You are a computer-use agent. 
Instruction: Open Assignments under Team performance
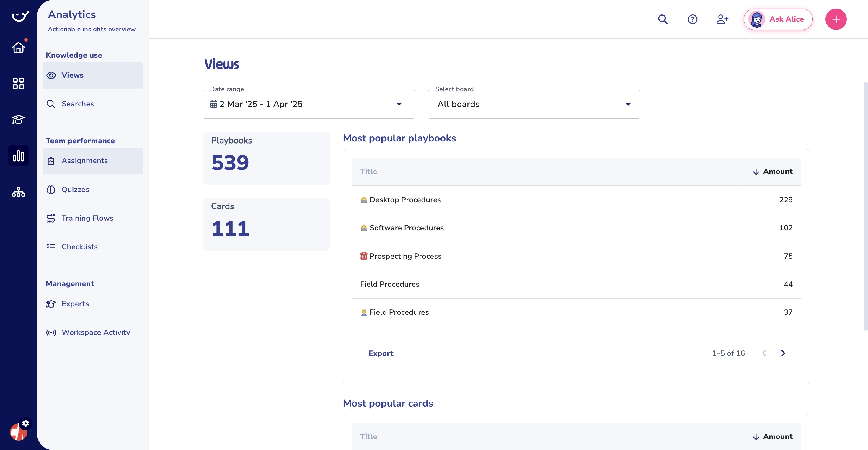[93, 161]
